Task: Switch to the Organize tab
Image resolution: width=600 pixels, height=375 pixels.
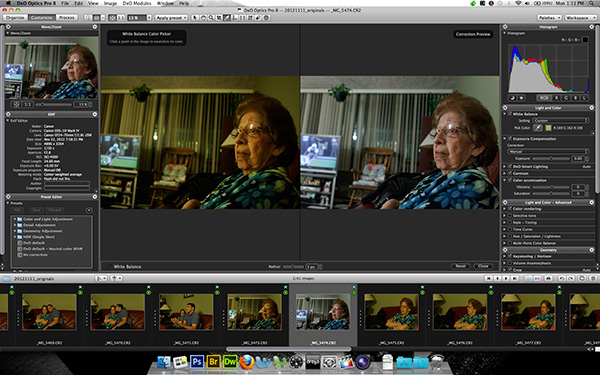Action: [15, 18]
